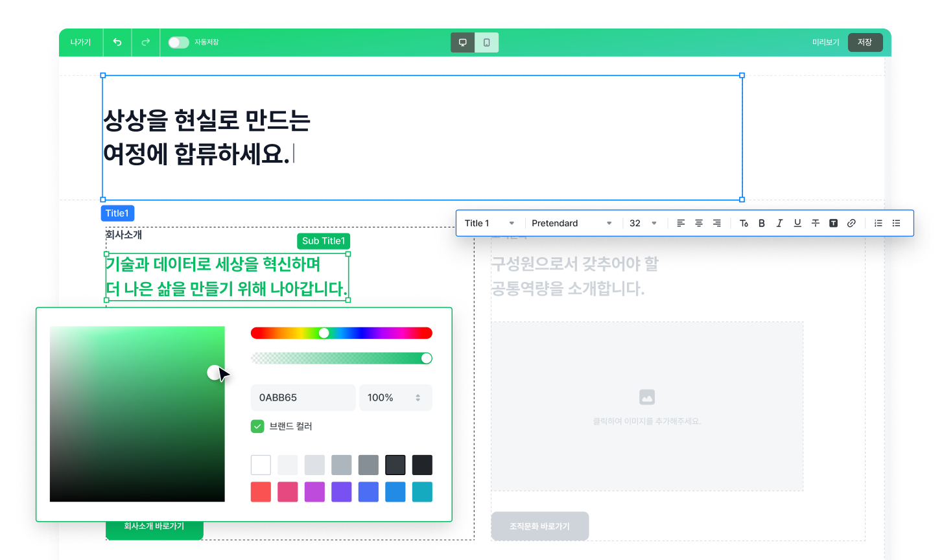Screen dimensions: 944x560
Task: Create a numbered list
Action: click(x=879, y=223)
